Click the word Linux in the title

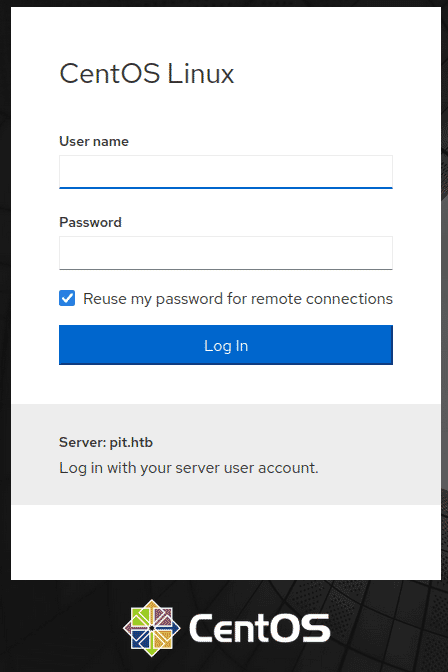201,74
